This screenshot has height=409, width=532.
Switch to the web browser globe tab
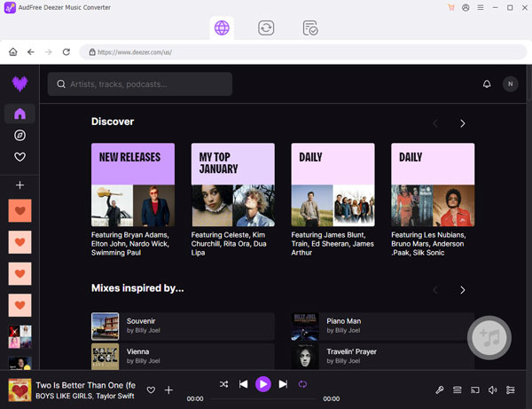click(x=222, y=28)
